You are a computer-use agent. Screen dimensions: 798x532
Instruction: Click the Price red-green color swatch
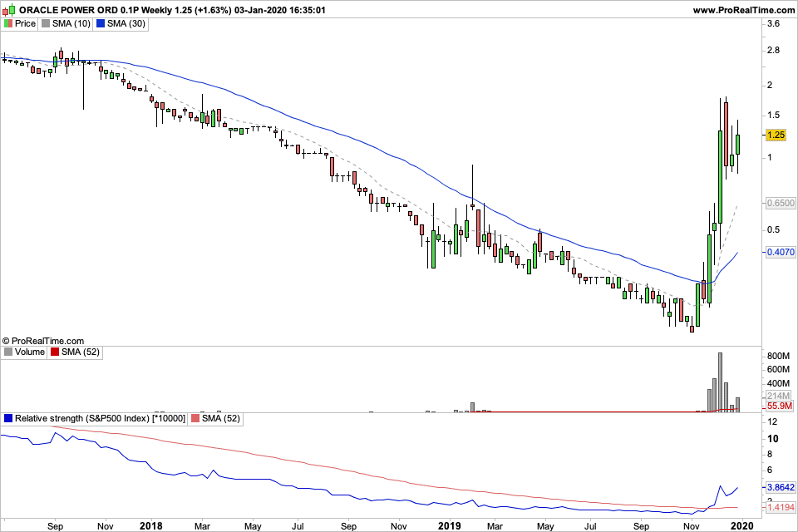pos(8,23)
